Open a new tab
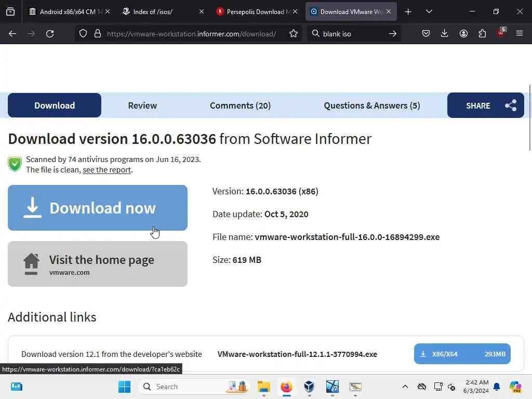 pyautogui.click(x=408, y=12)
